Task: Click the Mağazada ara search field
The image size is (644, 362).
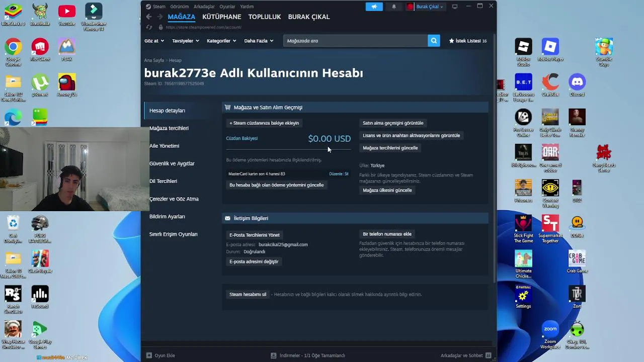Action: (x=355, y=41)
